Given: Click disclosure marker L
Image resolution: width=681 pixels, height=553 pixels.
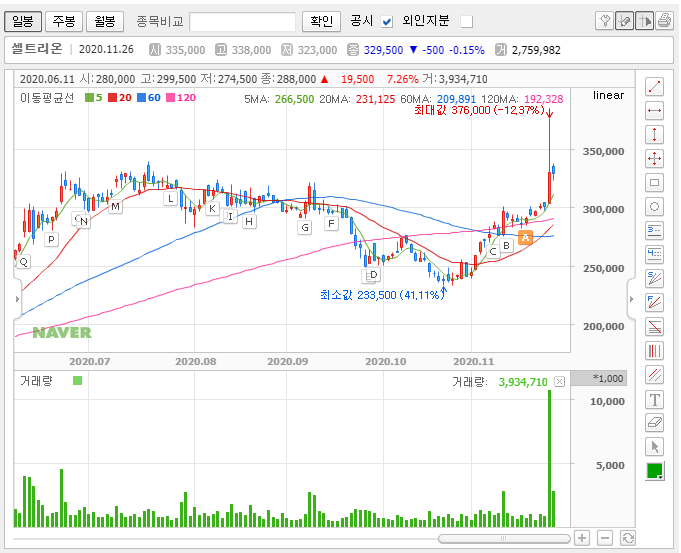Looking at the screenshot, I should (171, 199).
